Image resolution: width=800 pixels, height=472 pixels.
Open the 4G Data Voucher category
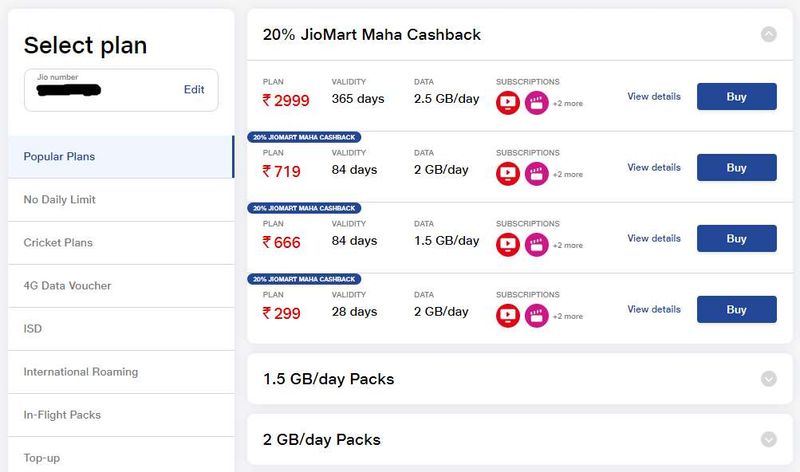tap(121, 286)
